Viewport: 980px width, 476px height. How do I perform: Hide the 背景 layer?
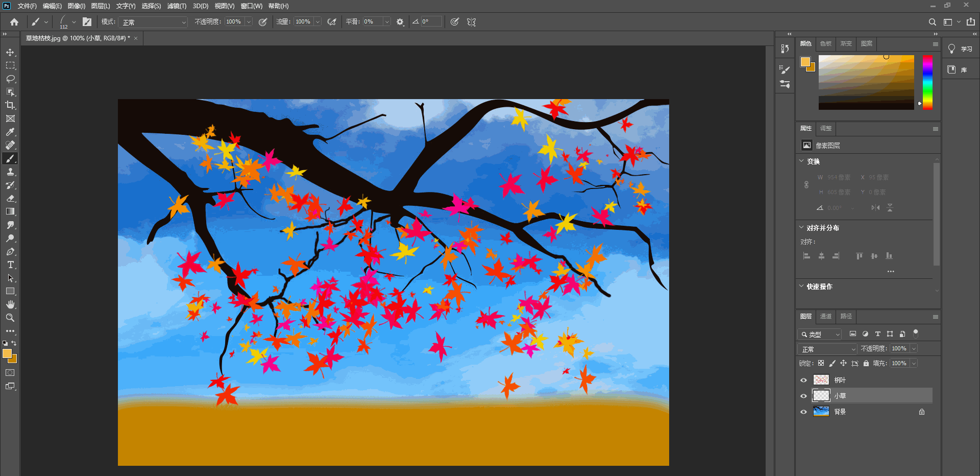(803, 412)
